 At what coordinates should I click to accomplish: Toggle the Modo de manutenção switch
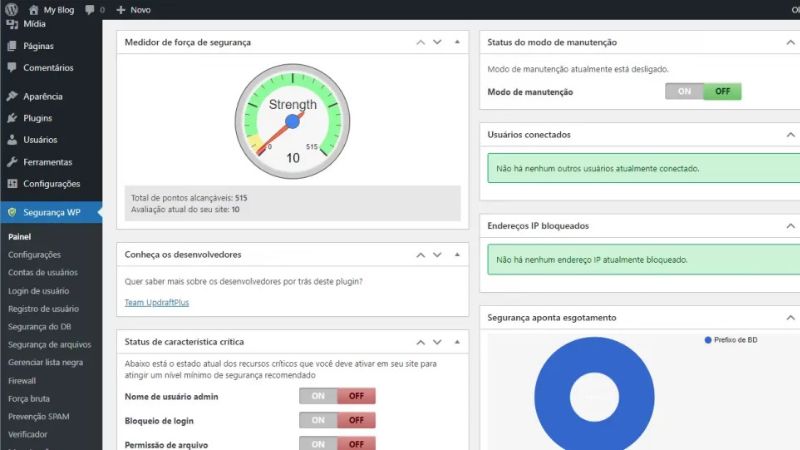tap(703, 91)
